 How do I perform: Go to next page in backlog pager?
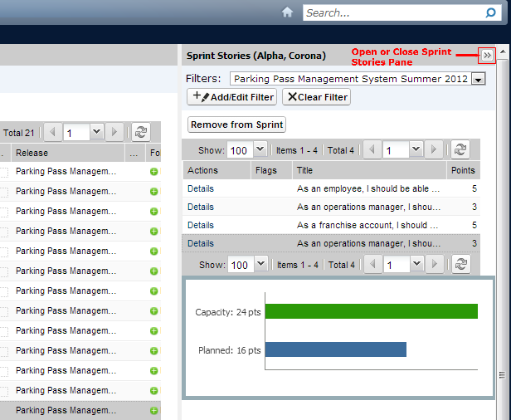[x=114, y=132]
